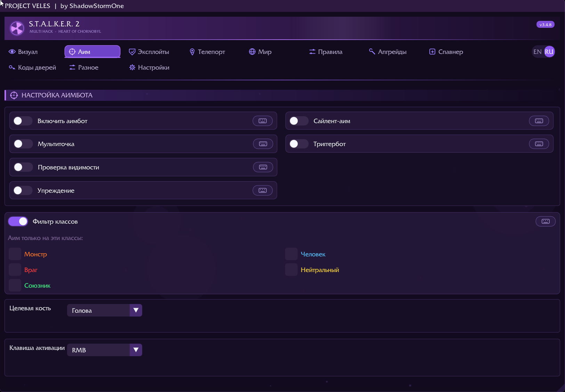The image size is (565, 392).
Task: Switch to the Апгрейды tab
Action: 388,52
